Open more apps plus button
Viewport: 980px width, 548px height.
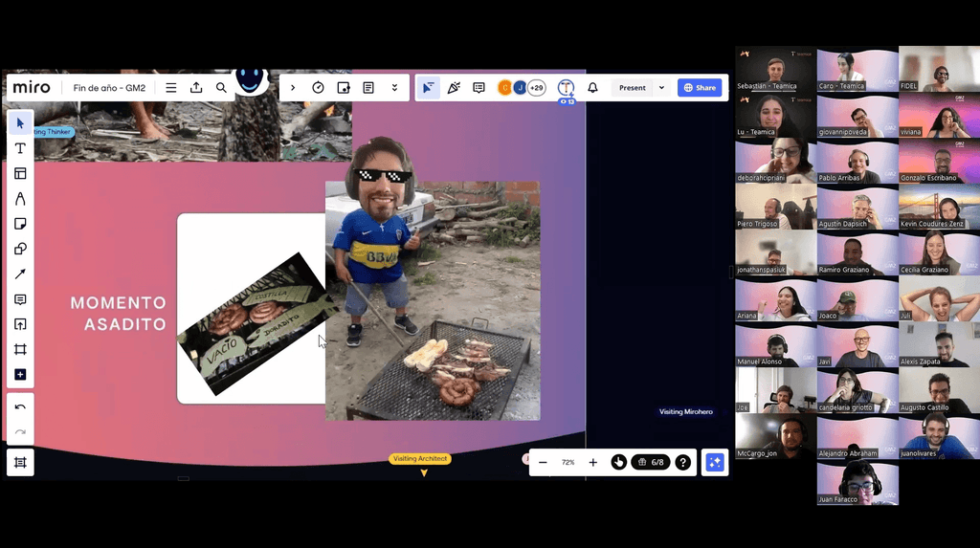tap(20, 374)
